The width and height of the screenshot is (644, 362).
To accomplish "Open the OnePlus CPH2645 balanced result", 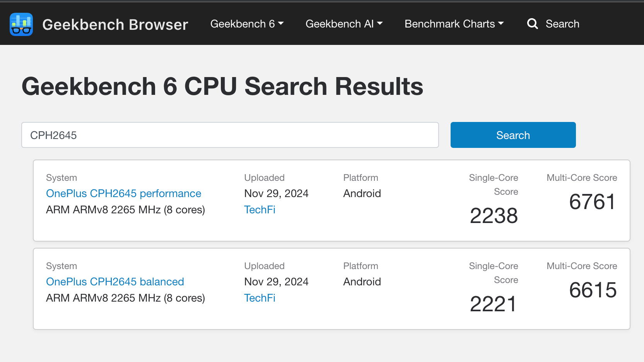I will coord(115,281).
